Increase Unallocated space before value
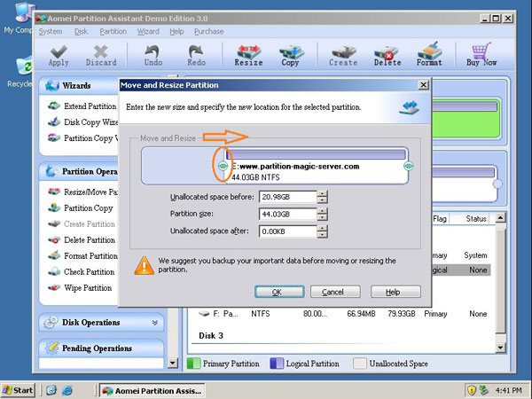The width and height of the screenshot is (532, 399). (x=322, y=193)
